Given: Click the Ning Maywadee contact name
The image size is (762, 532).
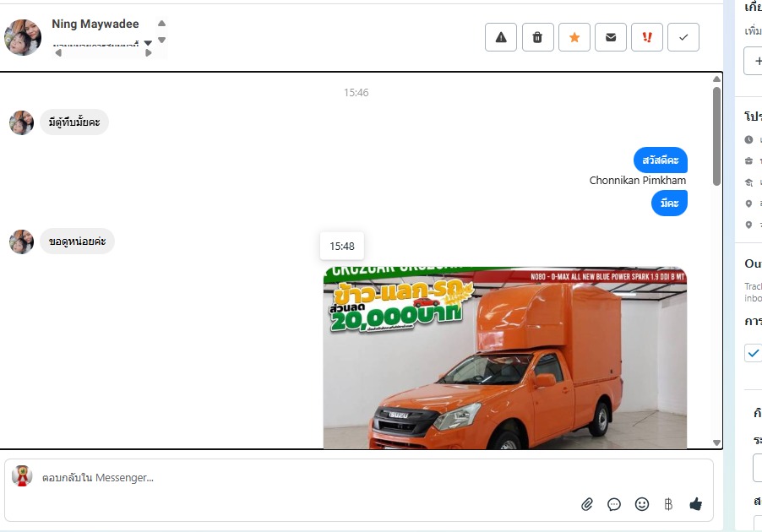Looking at the screenshot, I should coord(95,24).
